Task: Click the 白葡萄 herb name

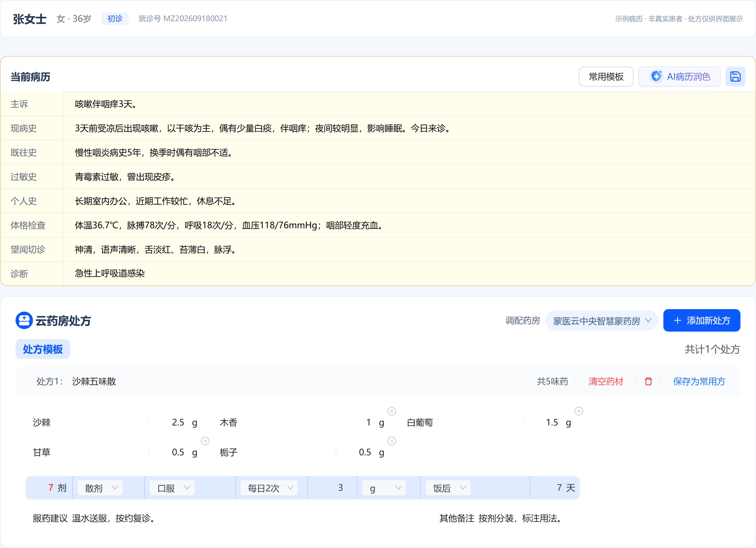Action: click(420, 423)
